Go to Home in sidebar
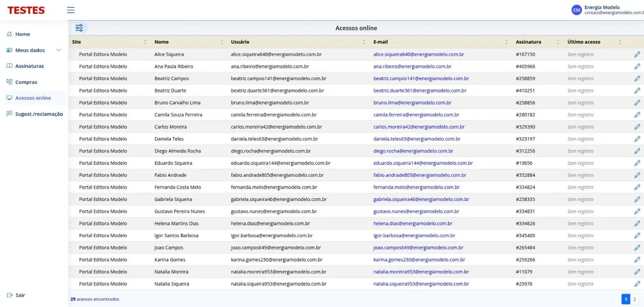Viewport: 644px width, 307px height. tap(22, 34)
